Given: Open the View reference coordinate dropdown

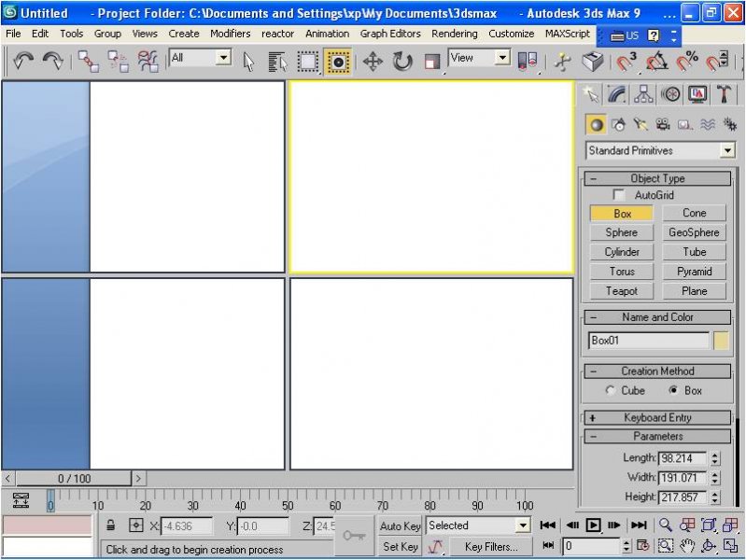Looking at the screenshot, I should [501, 58].
